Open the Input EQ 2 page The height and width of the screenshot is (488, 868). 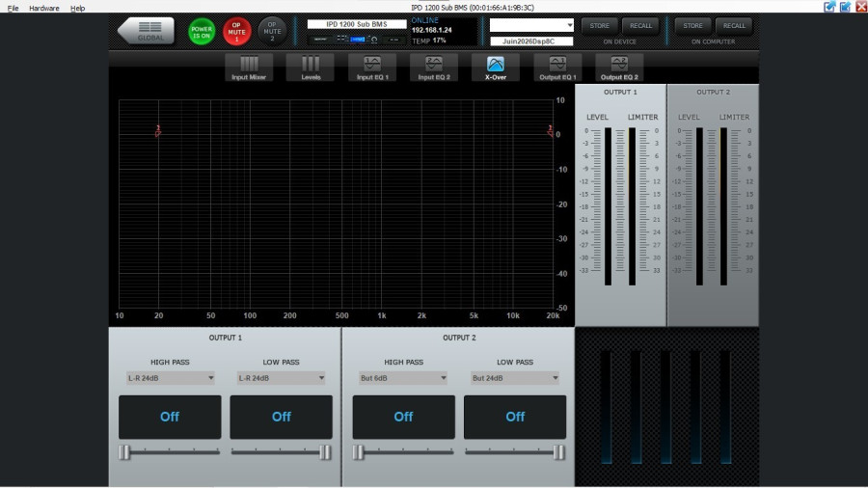(x=434, y=68)
